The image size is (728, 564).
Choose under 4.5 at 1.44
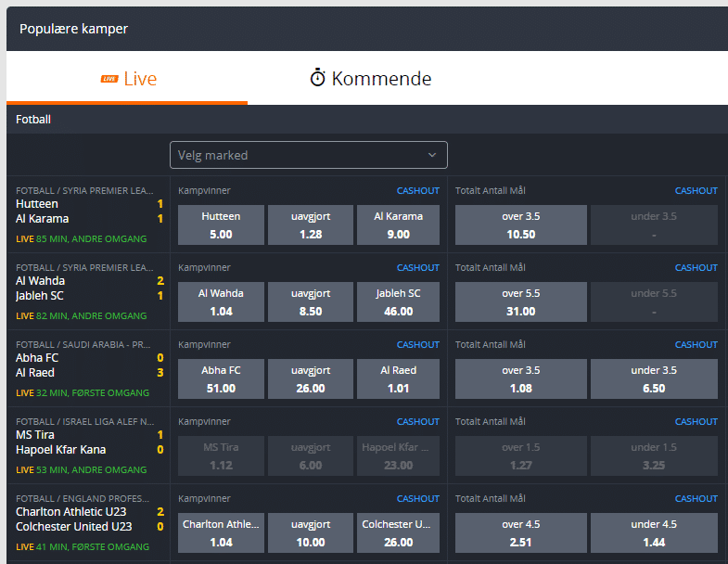coord(654,532)
